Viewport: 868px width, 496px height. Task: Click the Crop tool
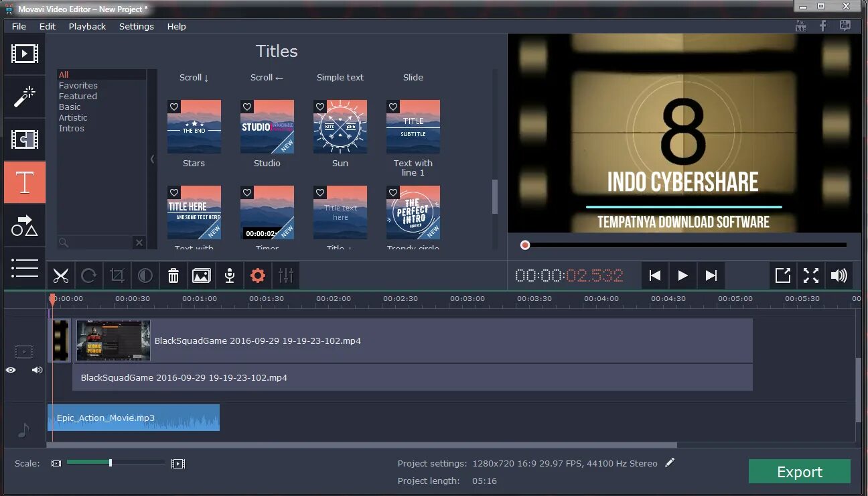click(117, 275)
